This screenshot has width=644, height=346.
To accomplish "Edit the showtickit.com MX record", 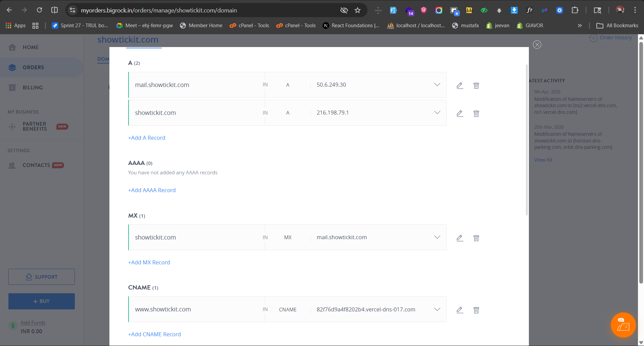I will [x=460, y=238].
